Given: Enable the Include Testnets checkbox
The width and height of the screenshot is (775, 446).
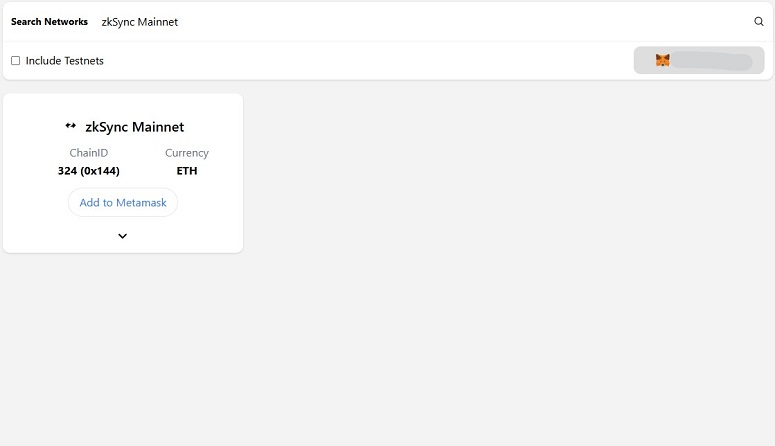Looking at the screenshot, I should 16,60.
